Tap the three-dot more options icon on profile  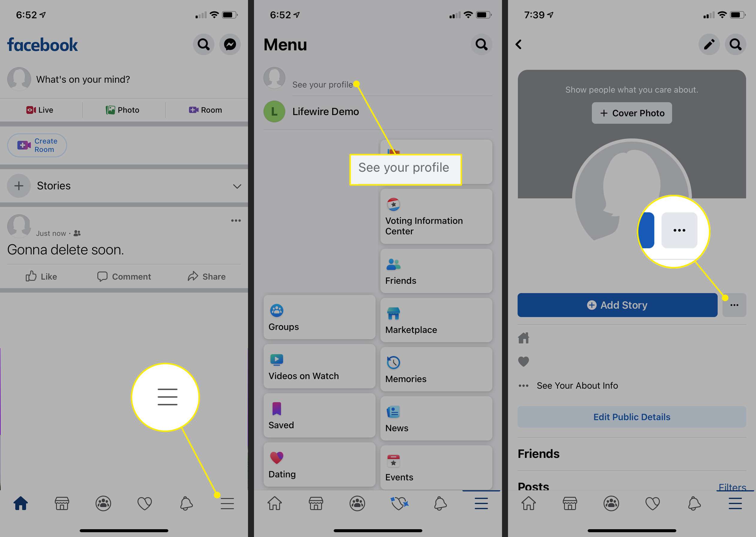[734, 304]
